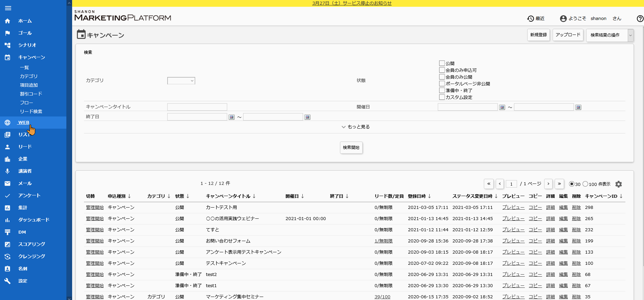Click the user account avatar icon
644x300 pixels.
coord(563,19)
